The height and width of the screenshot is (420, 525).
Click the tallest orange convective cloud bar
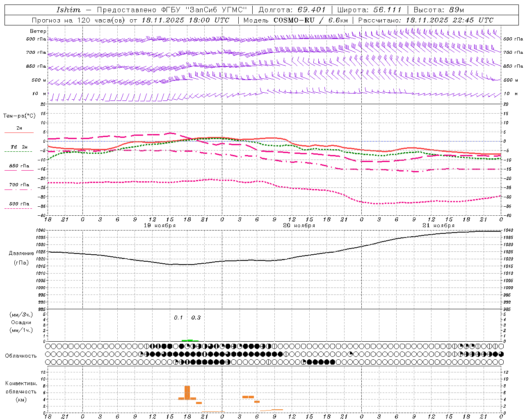point(187,393)
